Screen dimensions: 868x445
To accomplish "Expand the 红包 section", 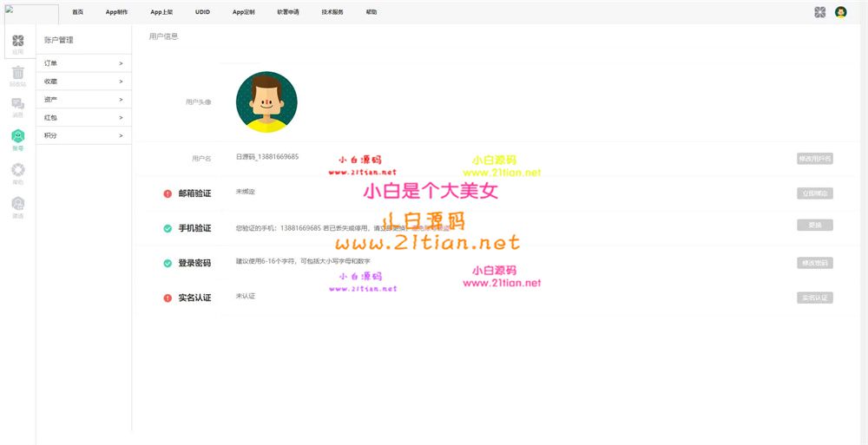I will click(83, 117).
